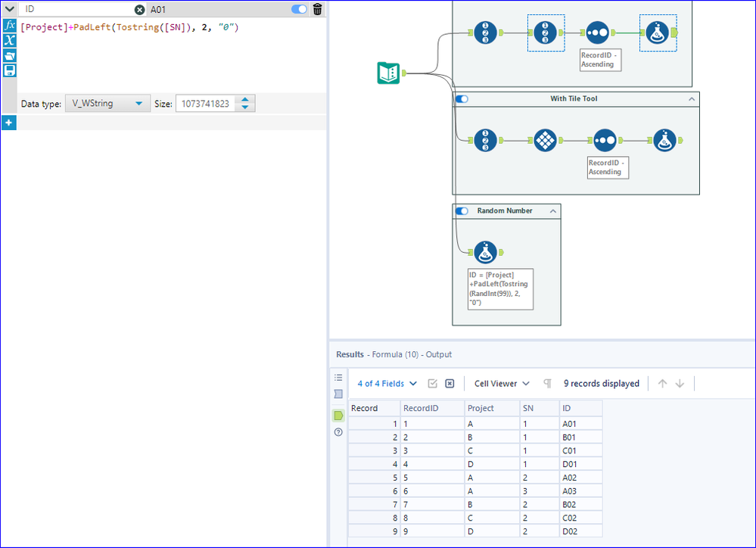Select the Formula tool in top container
756x548 pixels.
tap(658, 33)
